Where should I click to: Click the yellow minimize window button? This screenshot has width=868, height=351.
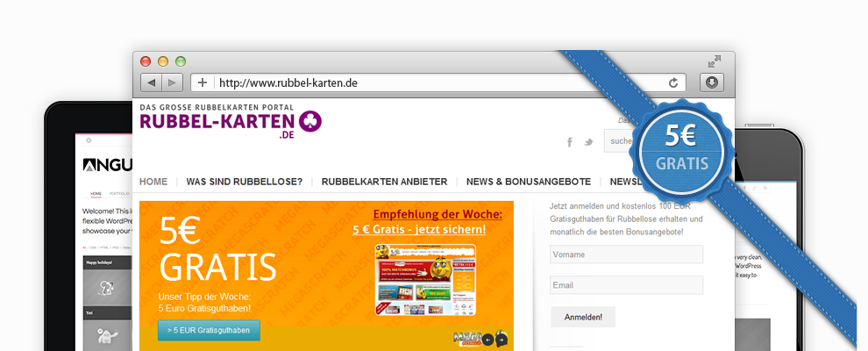click(163, 61)
